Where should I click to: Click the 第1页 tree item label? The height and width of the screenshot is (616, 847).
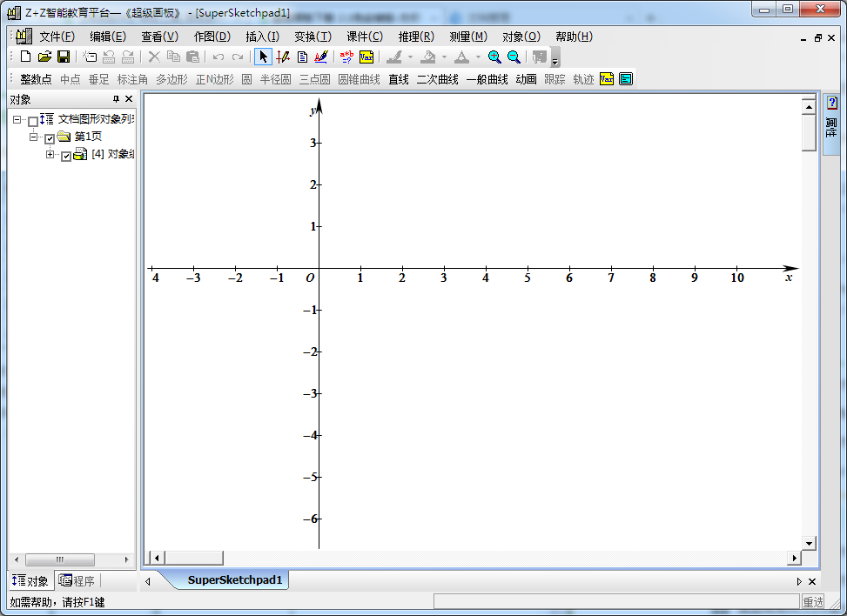pos(88,136)
